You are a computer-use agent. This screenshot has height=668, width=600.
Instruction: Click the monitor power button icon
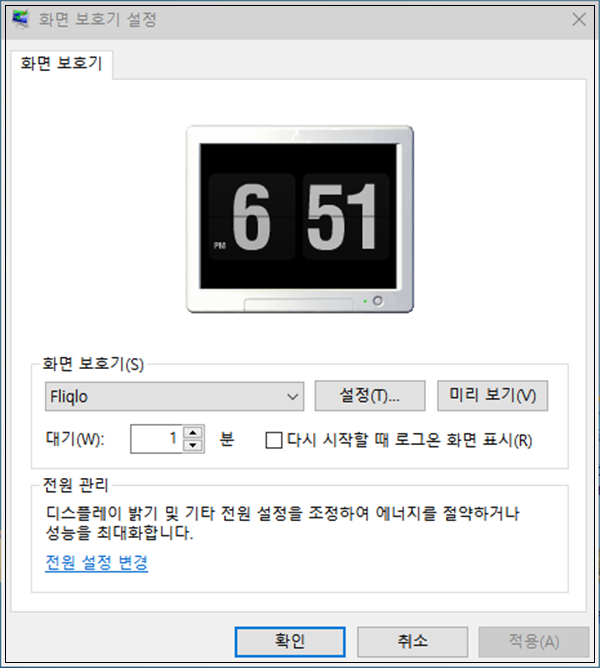[378, 301]
